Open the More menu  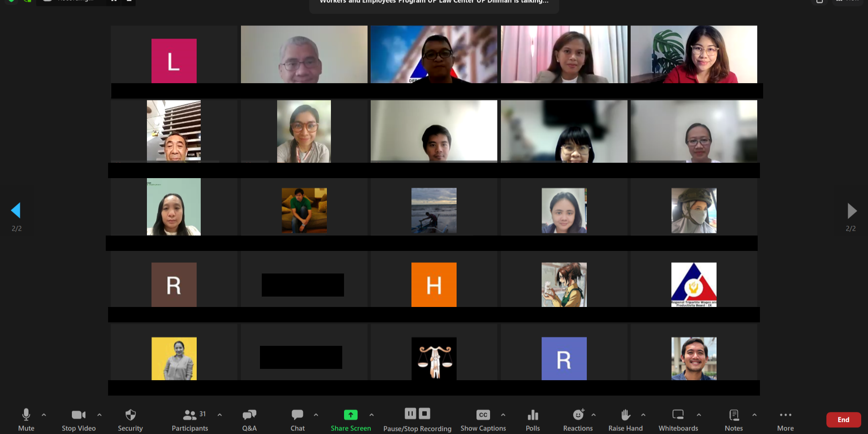(x=785, y=420)
